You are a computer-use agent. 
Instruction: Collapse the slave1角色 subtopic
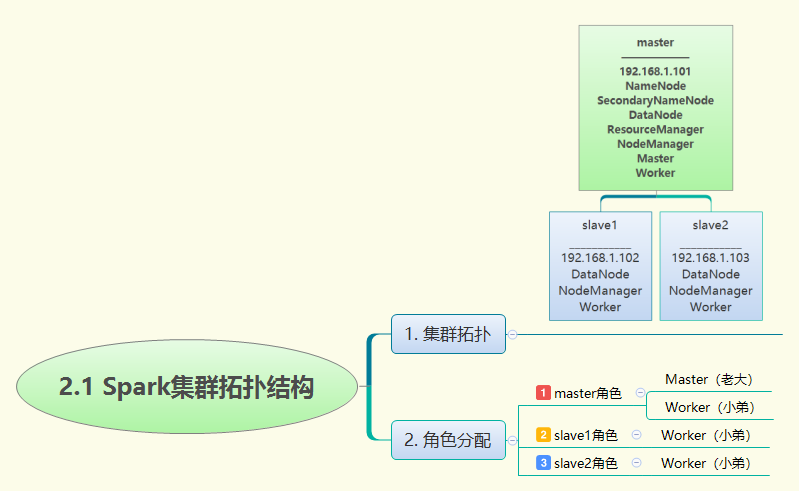636,434
